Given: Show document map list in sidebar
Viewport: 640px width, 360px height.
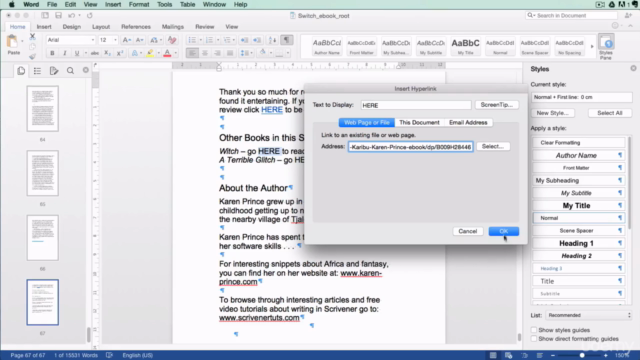Looking at the screenshot, I should (37, 71).
